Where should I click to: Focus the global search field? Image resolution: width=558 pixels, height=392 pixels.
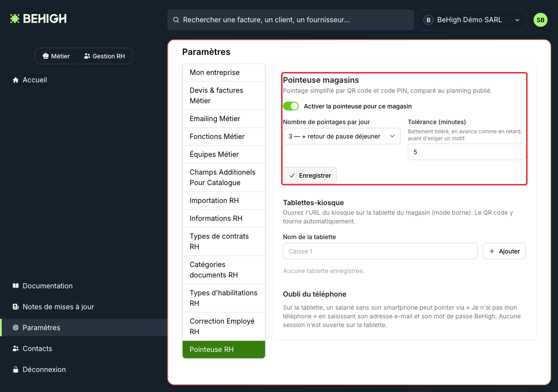(x=291, y=20)
